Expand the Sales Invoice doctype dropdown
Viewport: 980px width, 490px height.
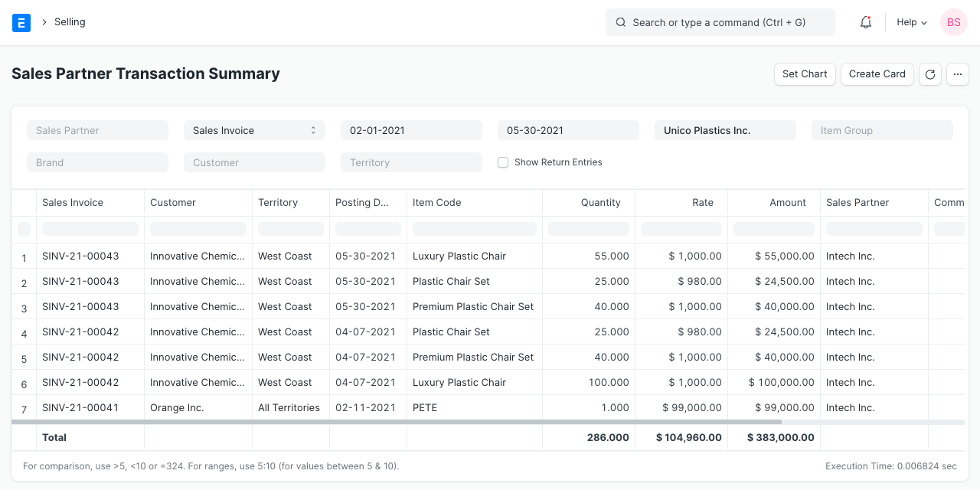[x=254, y=130]
